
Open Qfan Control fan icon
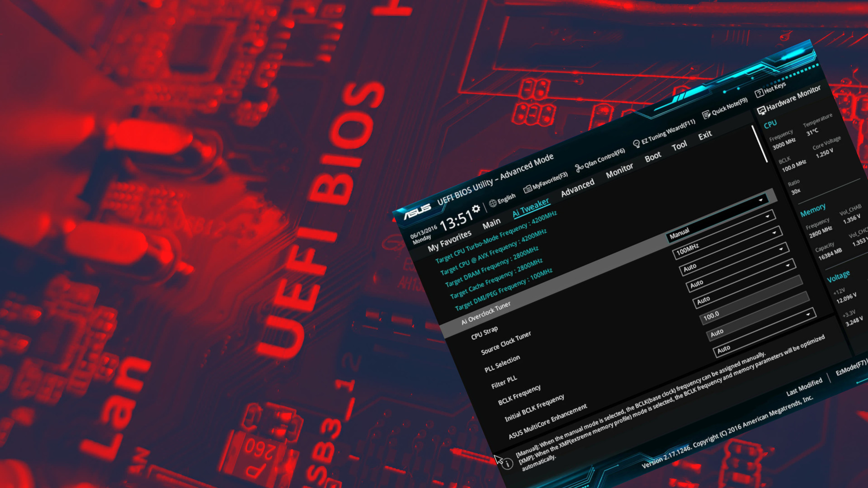(x=579, y=168)
